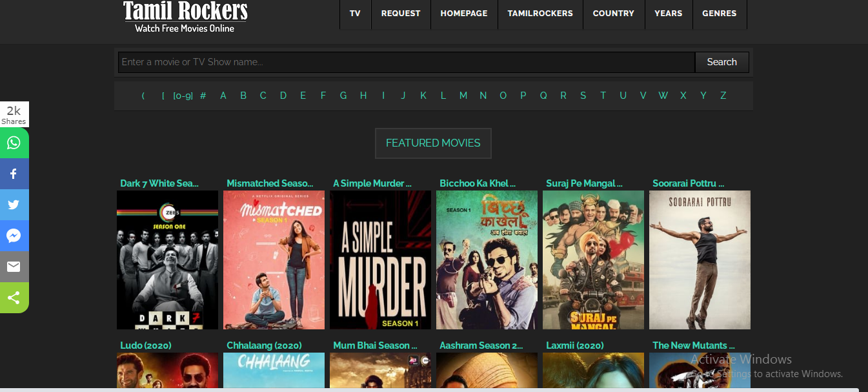Open the Mum Bhai Season title link

click(x=375, y=346)
